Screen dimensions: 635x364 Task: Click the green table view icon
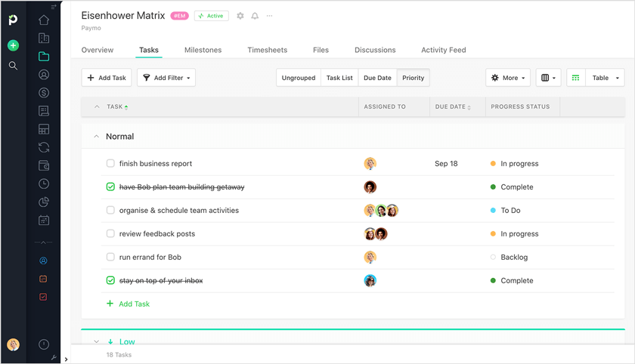tap(575, 78)
